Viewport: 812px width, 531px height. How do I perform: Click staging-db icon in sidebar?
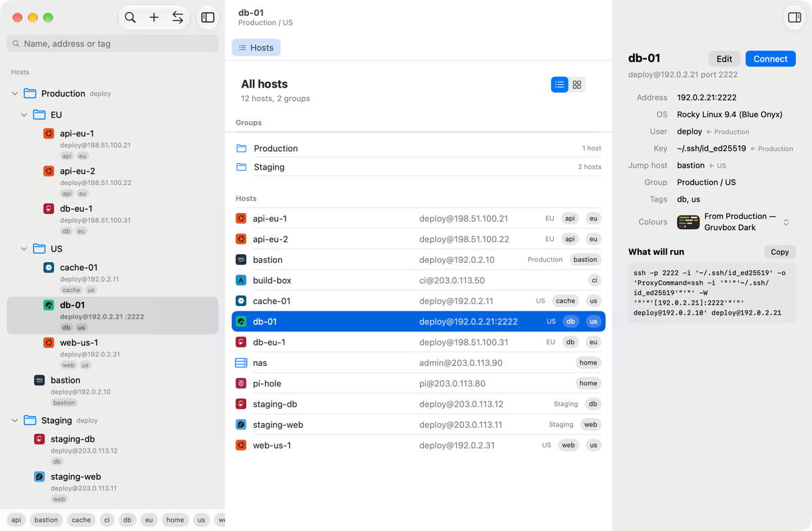(x=39, y=439)
